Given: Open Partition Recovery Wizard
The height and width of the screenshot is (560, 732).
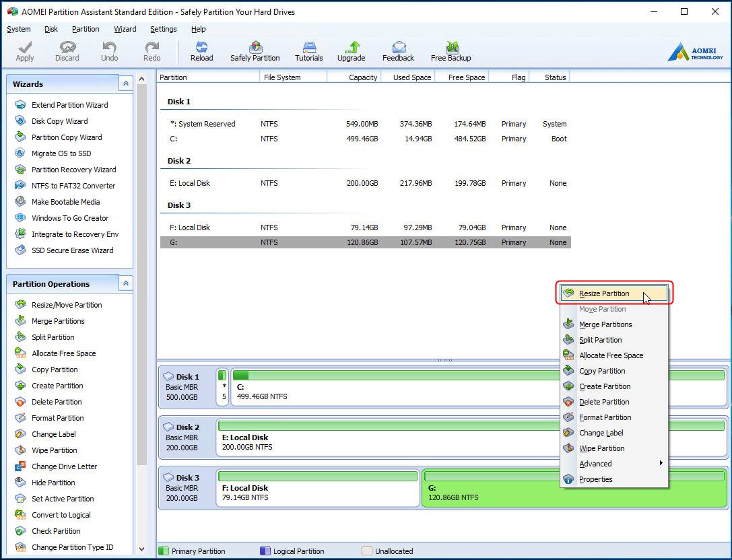Looking at the screenshot, I should click(x=74, y=170).
